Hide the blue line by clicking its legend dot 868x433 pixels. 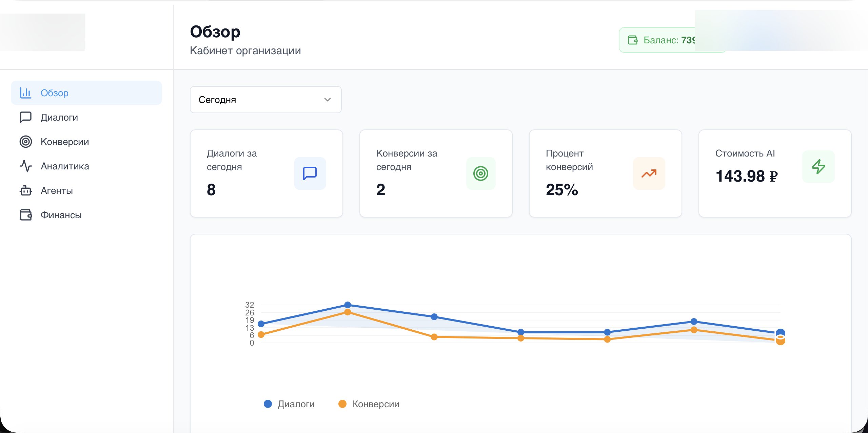coord(268,404)
